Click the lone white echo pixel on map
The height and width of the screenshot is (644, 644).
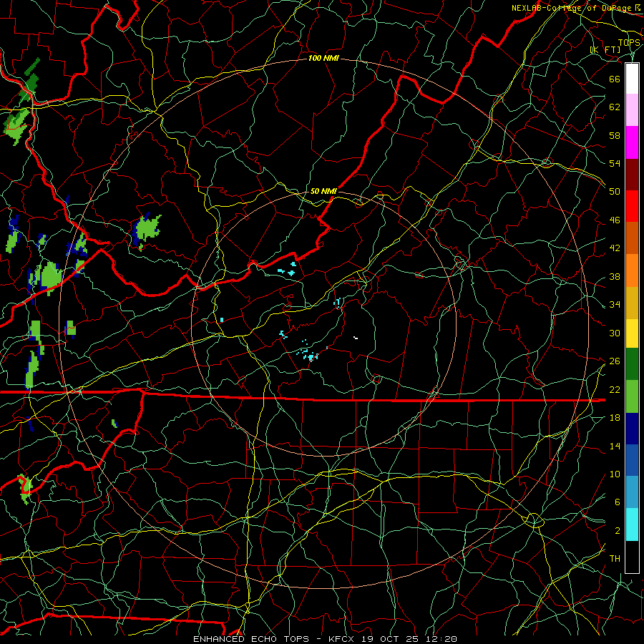[356, 338]
